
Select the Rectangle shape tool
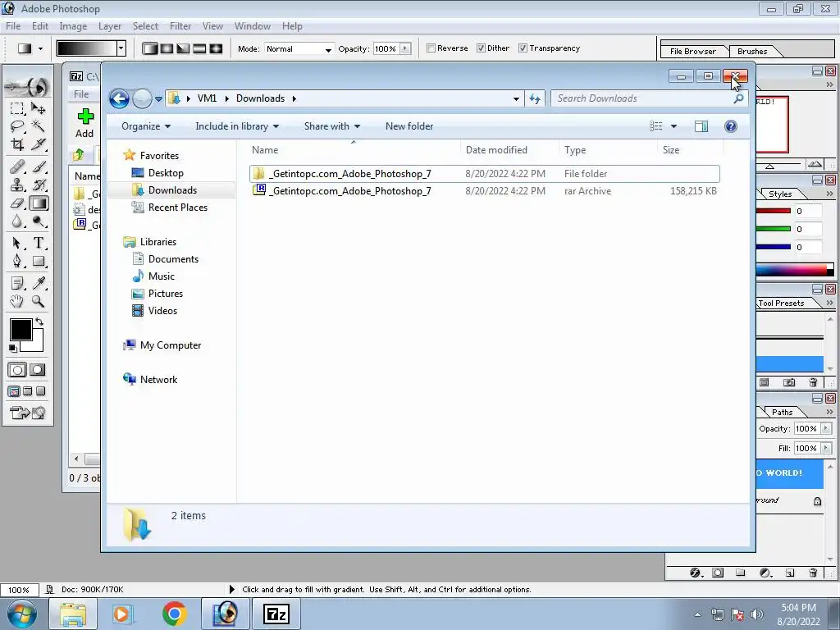pyautogui.click(x=39, y=261)
